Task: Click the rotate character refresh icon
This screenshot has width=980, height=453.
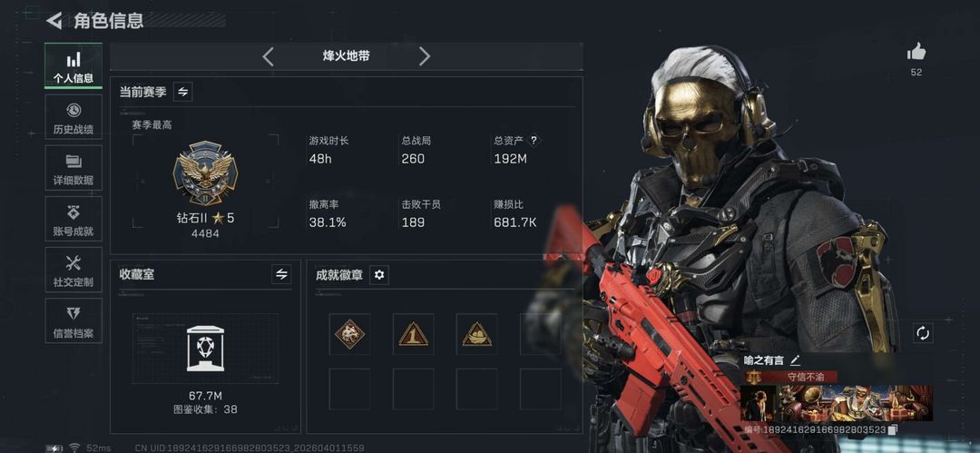Action: (923, 333)
